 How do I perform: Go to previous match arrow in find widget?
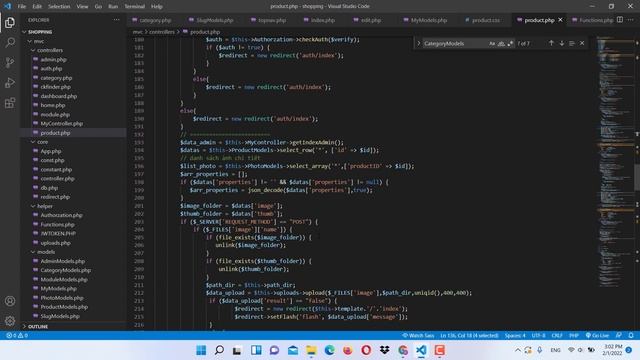551,43
